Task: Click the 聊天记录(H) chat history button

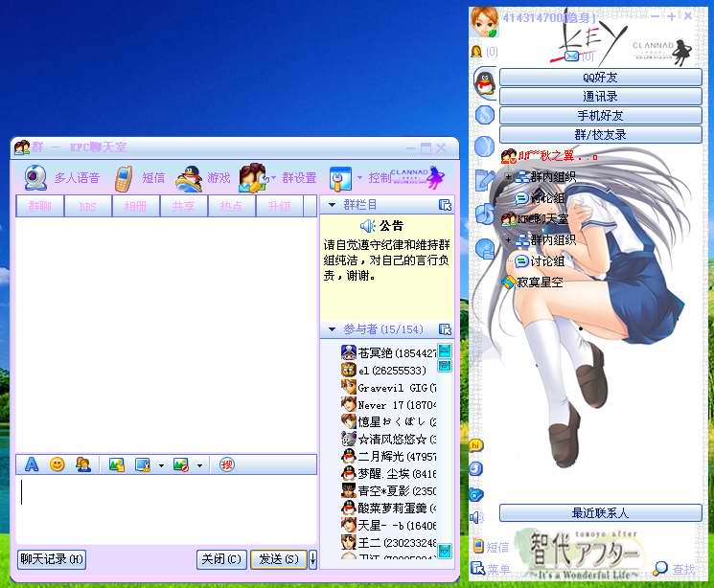Action: point(52,559)
